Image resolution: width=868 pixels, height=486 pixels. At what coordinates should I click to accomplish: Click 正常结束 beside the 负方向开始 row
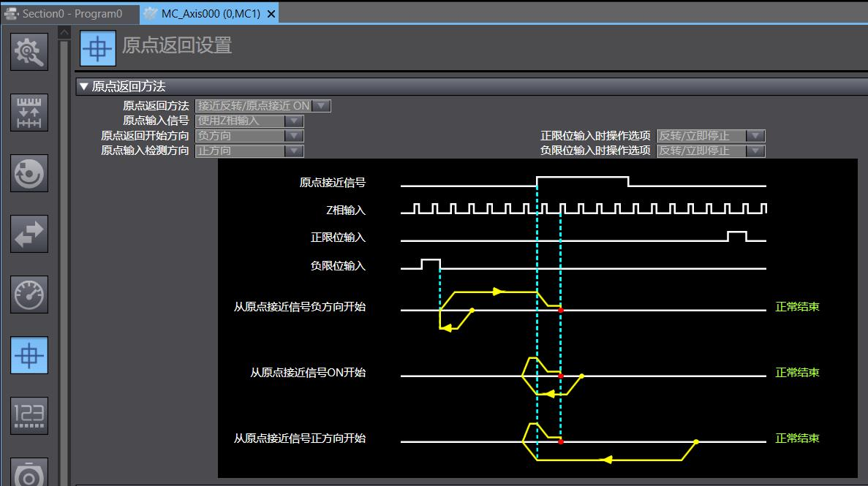(x=797, y=307)
